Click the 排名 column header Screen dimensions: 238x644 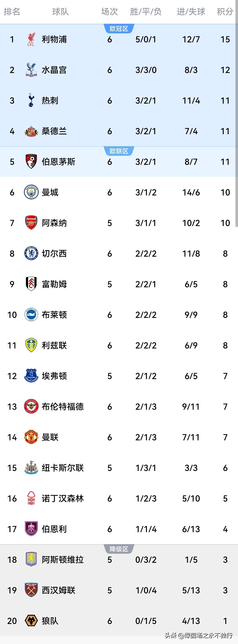(x=12, y=12)
